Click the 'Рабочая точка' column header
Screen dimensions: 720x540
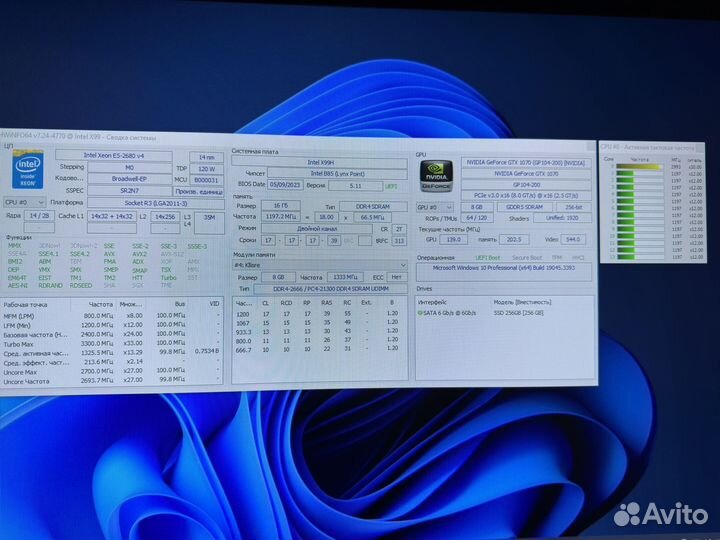tap(25, 304)
